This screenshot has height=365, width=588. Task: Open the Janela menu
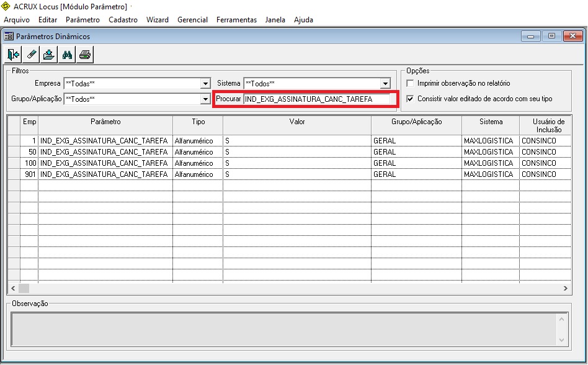coord(275,20)
